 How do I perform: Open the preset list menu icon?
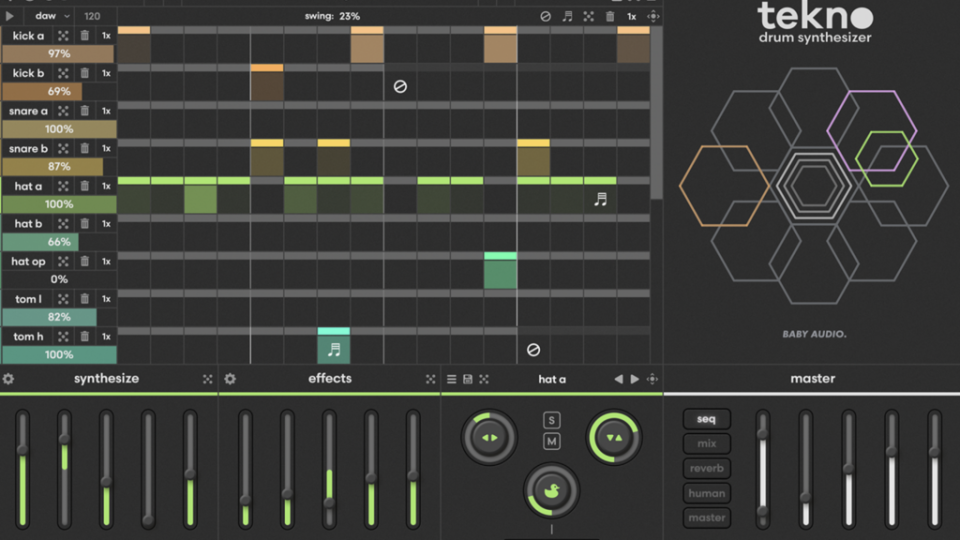click(451, 380)
